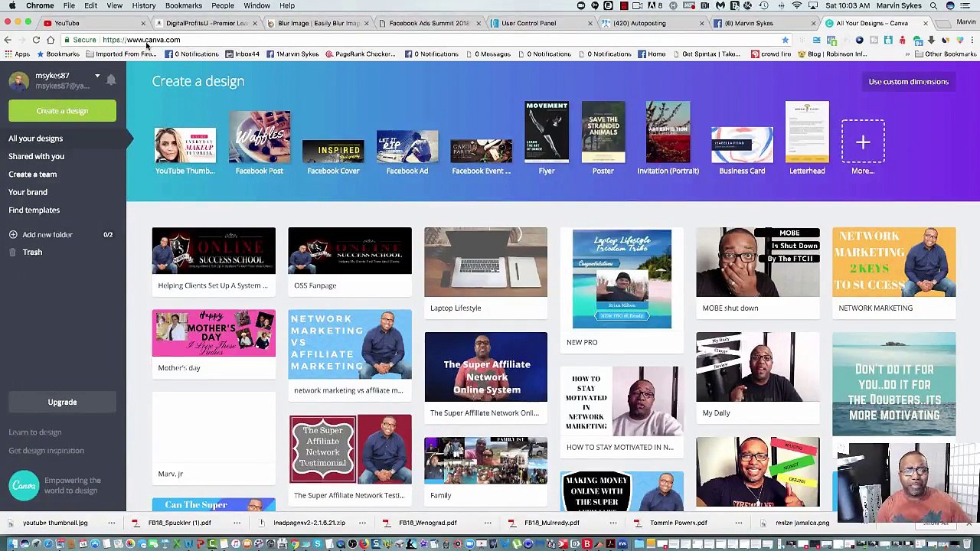Switch to the (420) Autoposting tab
This screenshot has width=980, height=551.
click(653, 23)
